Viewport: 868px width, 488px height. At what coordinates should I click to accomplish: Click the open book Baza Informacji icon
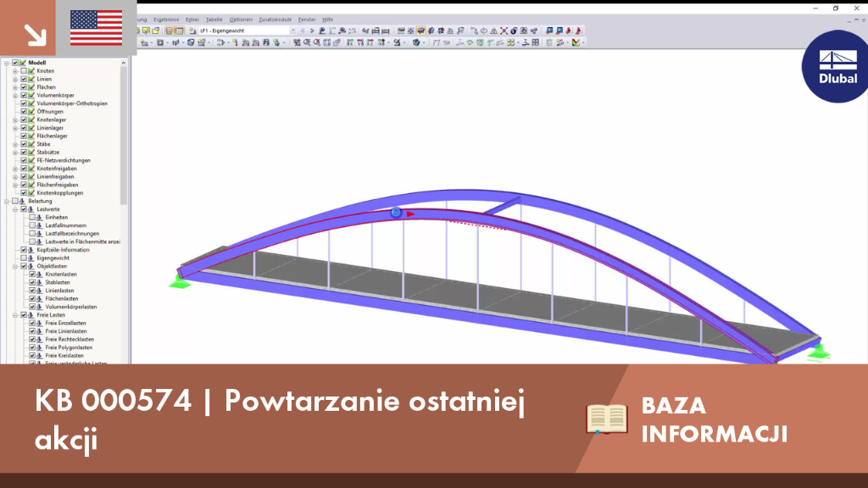pyautogui.click(x=607, y=419)
